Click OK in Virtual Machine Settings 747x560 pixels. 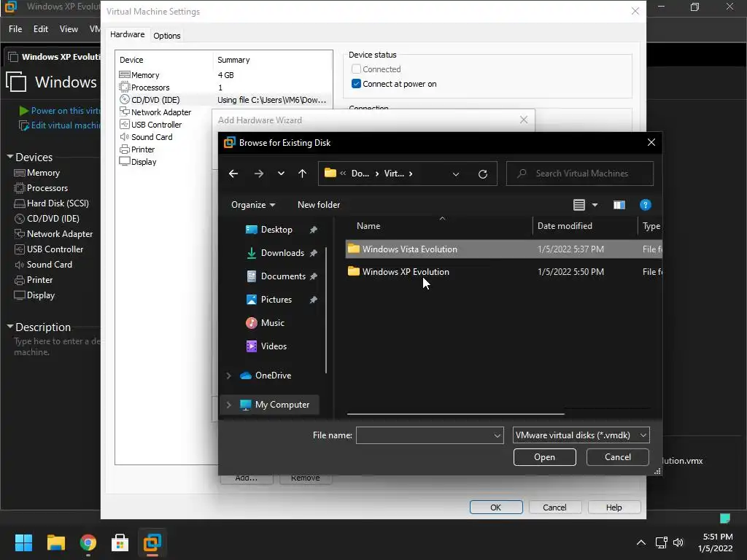(496, 507)
